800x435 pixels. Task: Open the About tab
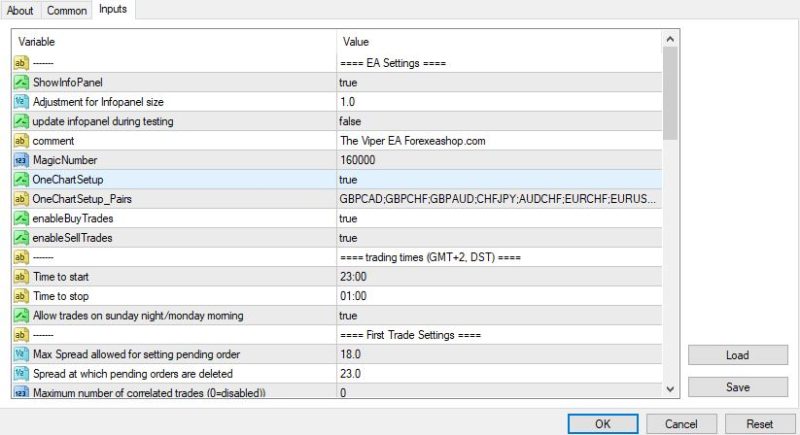[20, 10]
